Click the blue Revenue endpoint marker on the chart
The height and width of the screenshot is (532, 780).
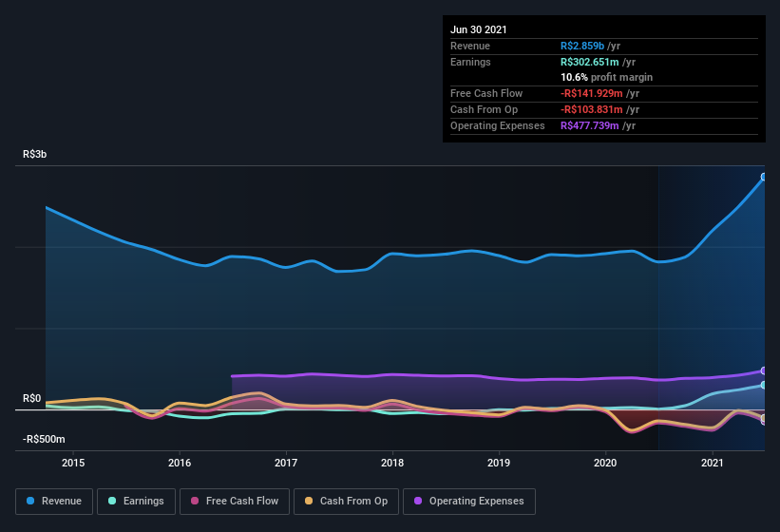point(764,177)
